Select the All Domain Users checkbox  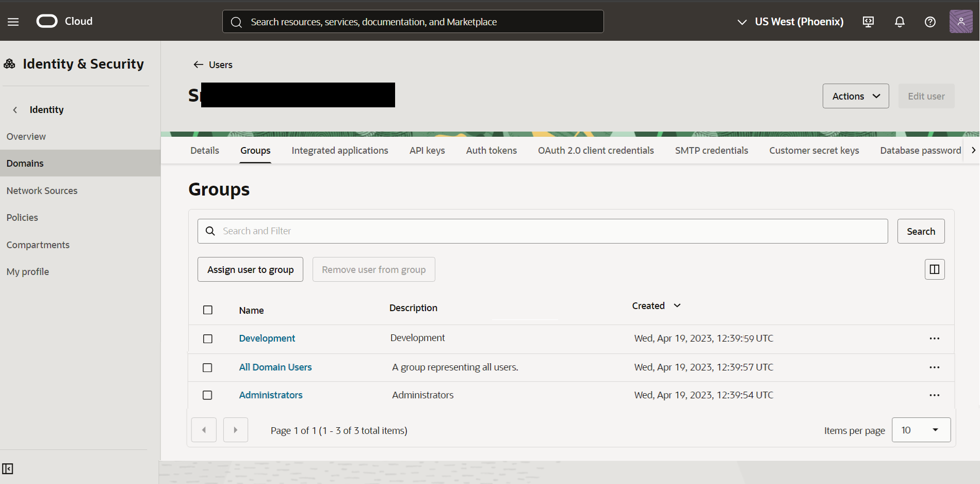(207, 368)
